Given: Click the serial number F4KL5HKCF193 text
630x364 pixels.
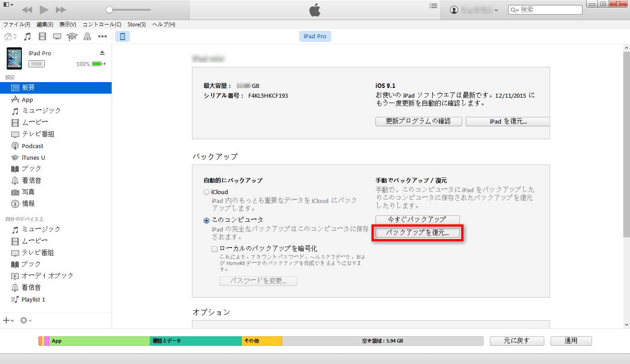Looking at the screenshot, I should 268,95.
